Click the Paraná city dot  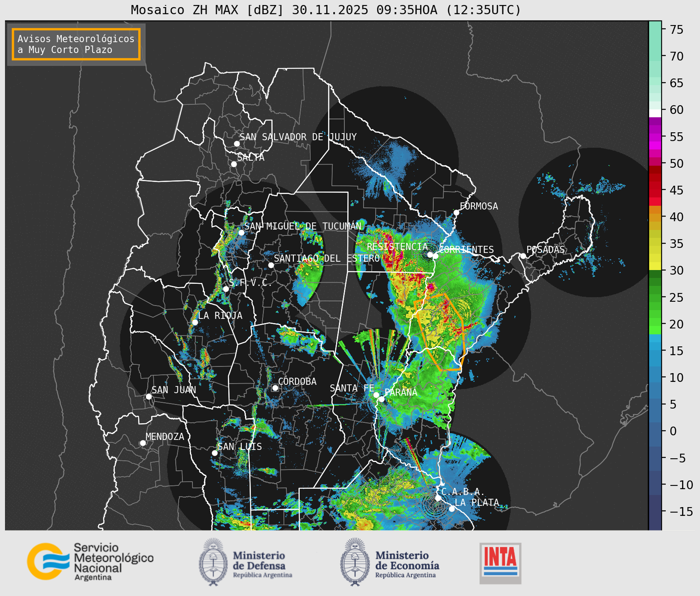click(x=382, y=399)
